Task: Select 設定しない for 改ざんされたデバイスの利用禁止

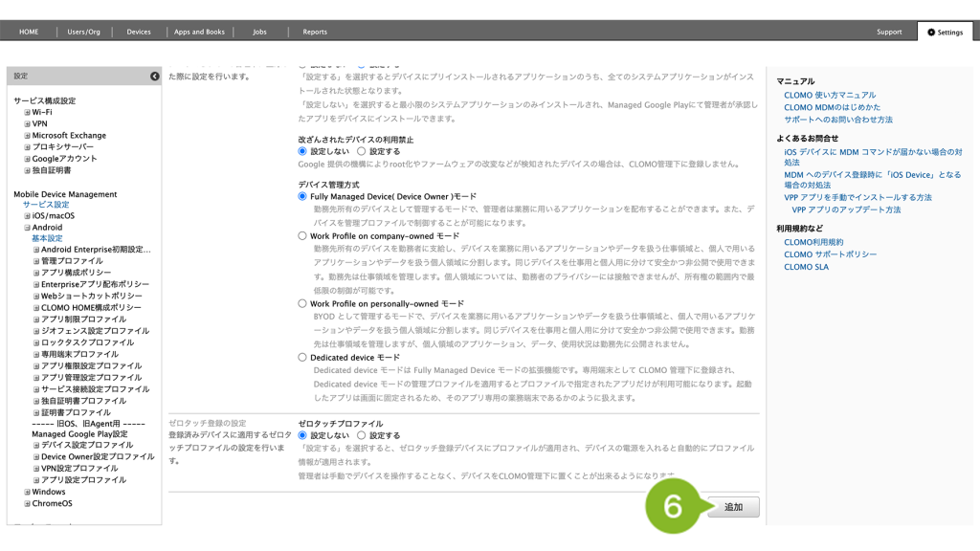Action: click(302, 151)
